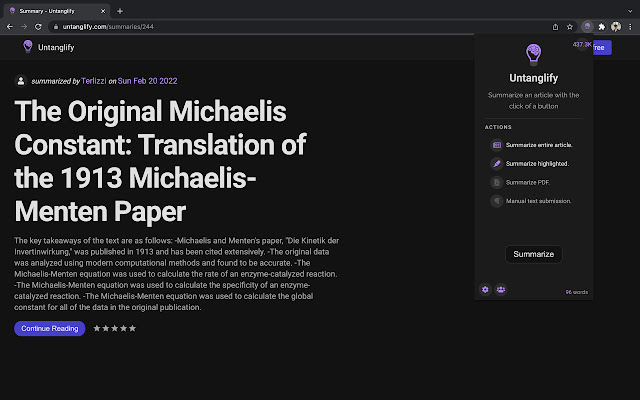Open the Chrome extensions puzzle icon

[602, 26]
